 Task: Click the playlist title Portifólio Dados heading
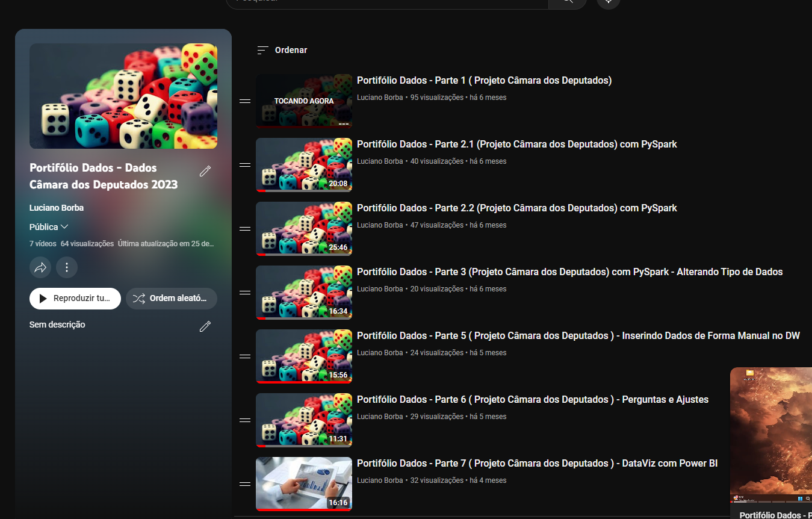coord(104,176)
